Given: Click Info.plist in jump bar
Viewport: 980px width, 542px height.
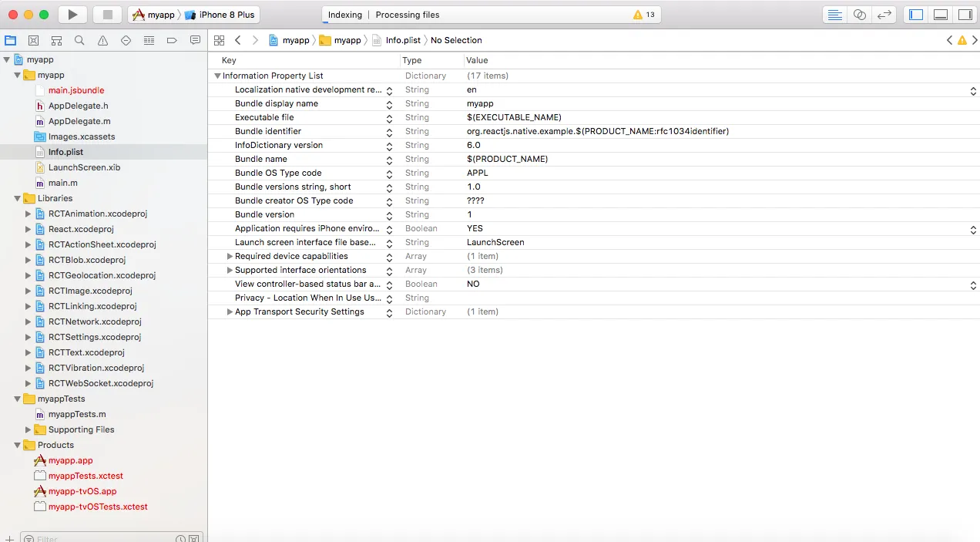Looking at the screenshot, I should coord(395,40).
